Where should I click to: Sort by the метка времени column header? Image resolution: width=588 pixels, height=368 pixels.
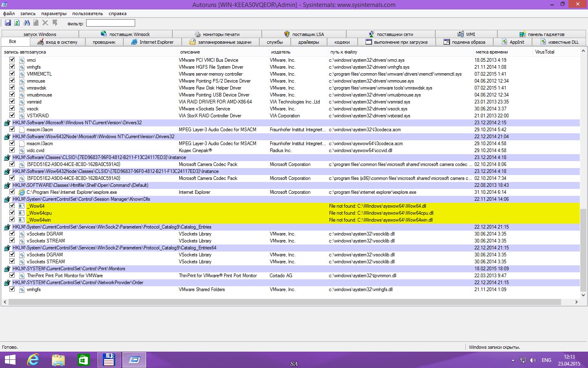pos(503,52)
